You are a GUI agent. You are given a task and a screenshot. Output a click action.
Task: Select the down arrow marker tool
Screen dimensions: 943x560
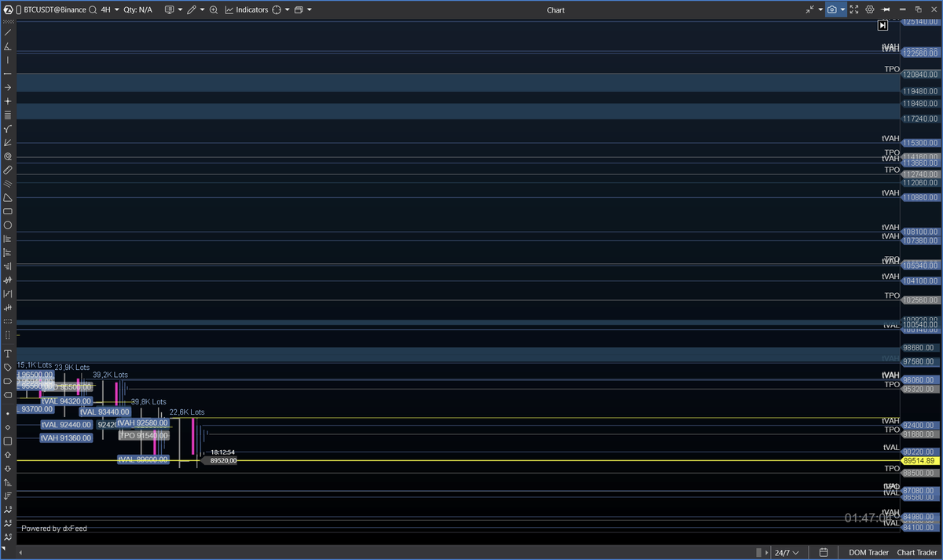8,468
